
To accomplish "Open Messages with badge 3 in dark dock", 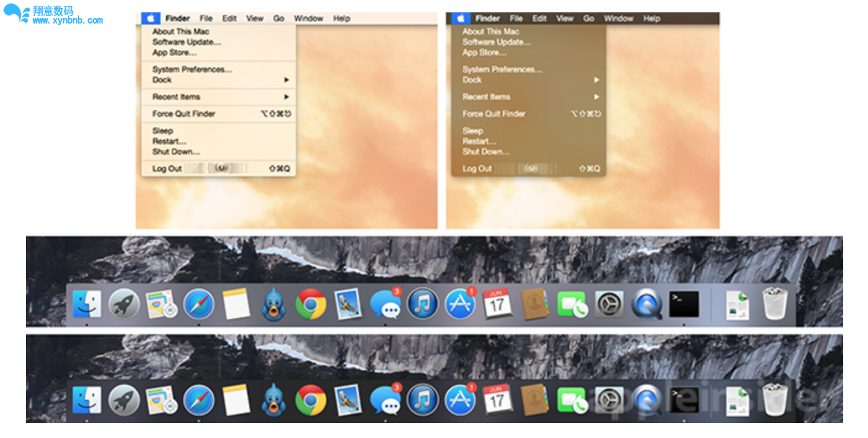I will (x=386, y=399).
